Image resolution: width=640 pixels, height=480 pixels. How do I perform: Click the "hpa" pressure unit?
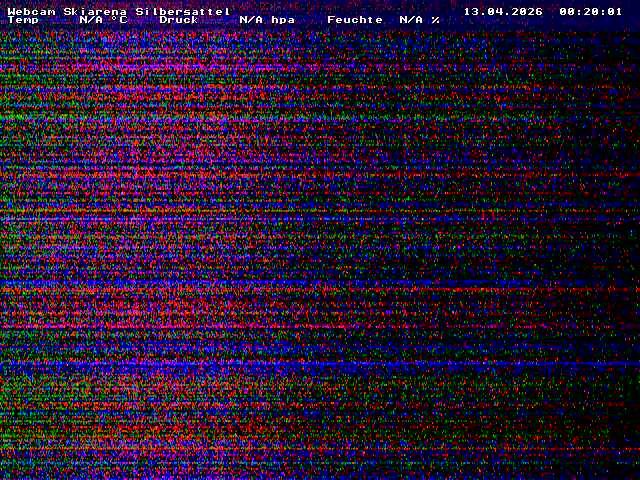pyautogui.click(x=283, y=20)
